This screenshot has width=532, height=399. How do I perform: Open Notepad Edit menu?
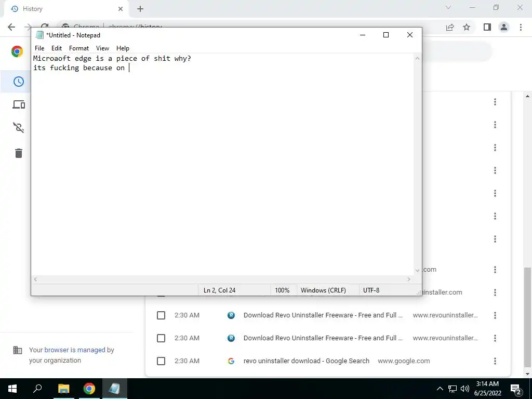click(x=56, y=48)
